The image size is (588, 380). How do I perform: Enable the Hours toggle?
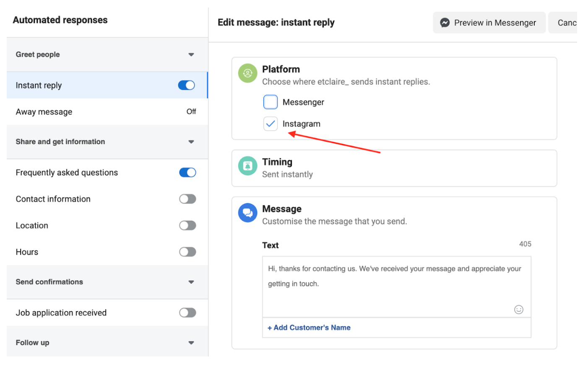(187, 252)
